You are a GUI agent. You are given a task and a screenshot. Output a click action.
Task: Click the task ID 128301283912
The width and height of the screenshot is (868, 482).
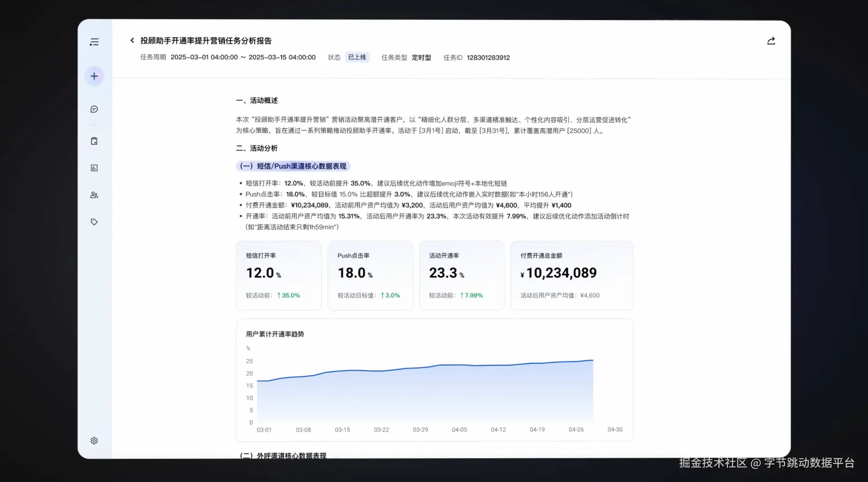488,58
